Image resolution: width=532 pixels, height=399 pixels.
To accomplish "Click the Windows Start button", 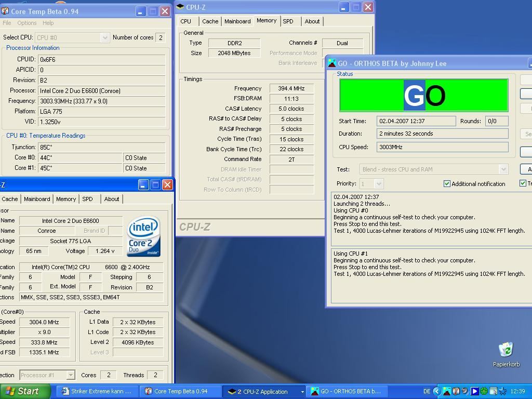I will (25, 391).
